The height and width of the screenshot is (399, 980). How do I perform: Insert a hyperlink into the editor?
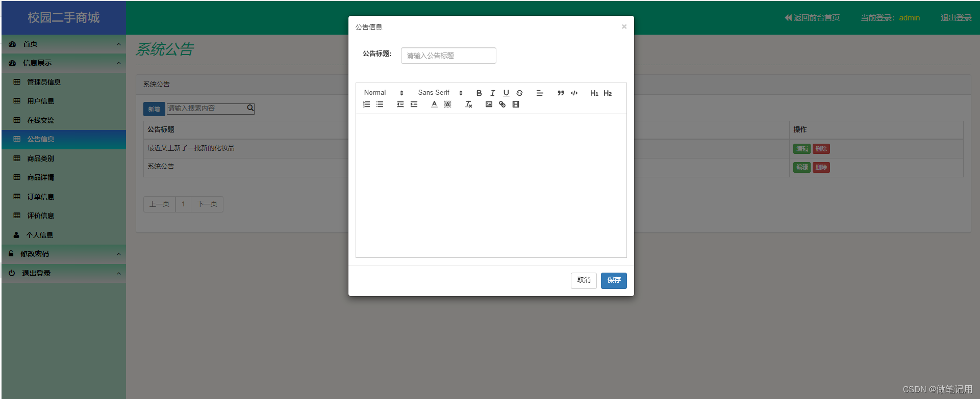[502, 104]
